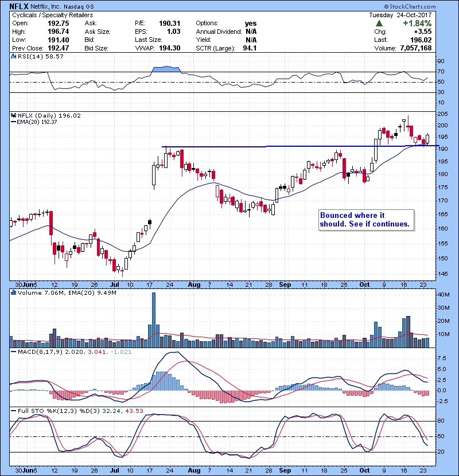Screen dimensions: 459x476
Task: Select the Open value 192.75
Action: 59,24
